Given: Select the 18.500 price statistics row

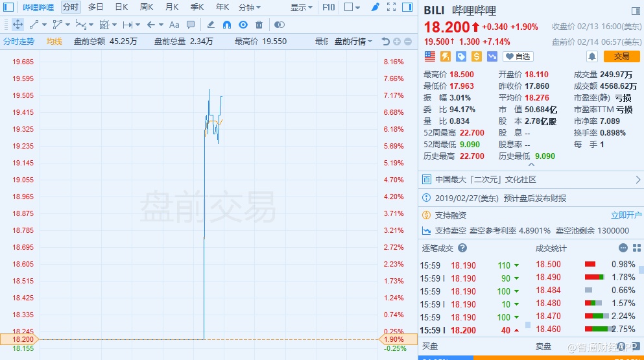Looking at the screenshot, I should (585, 264).
